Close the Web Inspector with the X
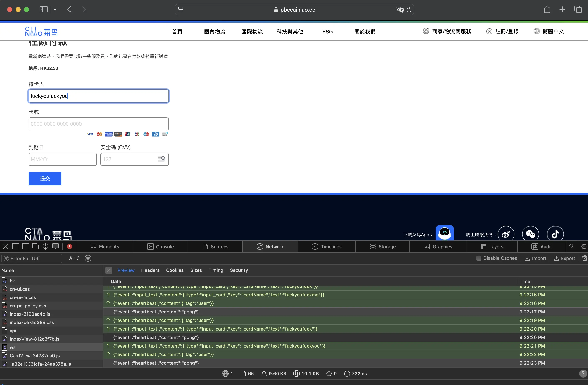This screenshot has height=385, width=588. pyautogui.click(x=6, y=246)
